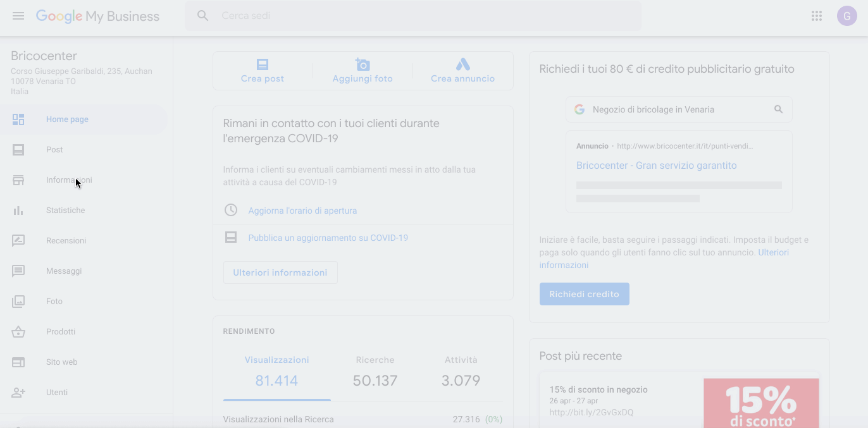This screenshot has height=428, width=868.
Task: Click the RENDIMENTO section heading
Action: tap(249, 331)
